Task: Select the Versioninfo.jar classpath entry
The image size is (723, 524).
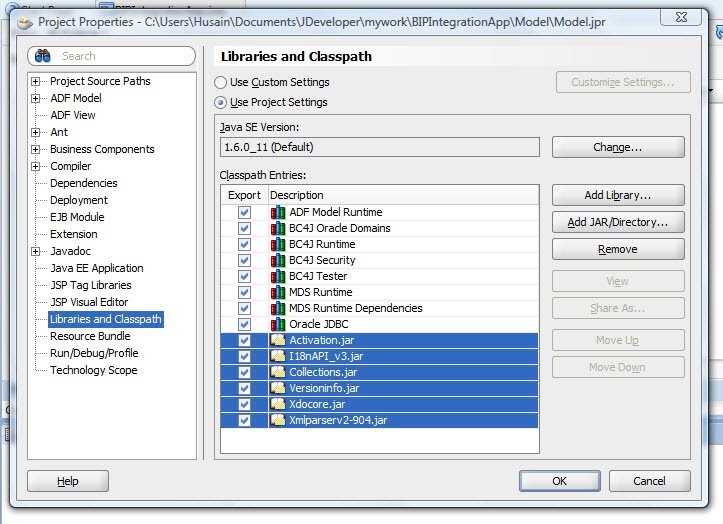Action: 379,388
